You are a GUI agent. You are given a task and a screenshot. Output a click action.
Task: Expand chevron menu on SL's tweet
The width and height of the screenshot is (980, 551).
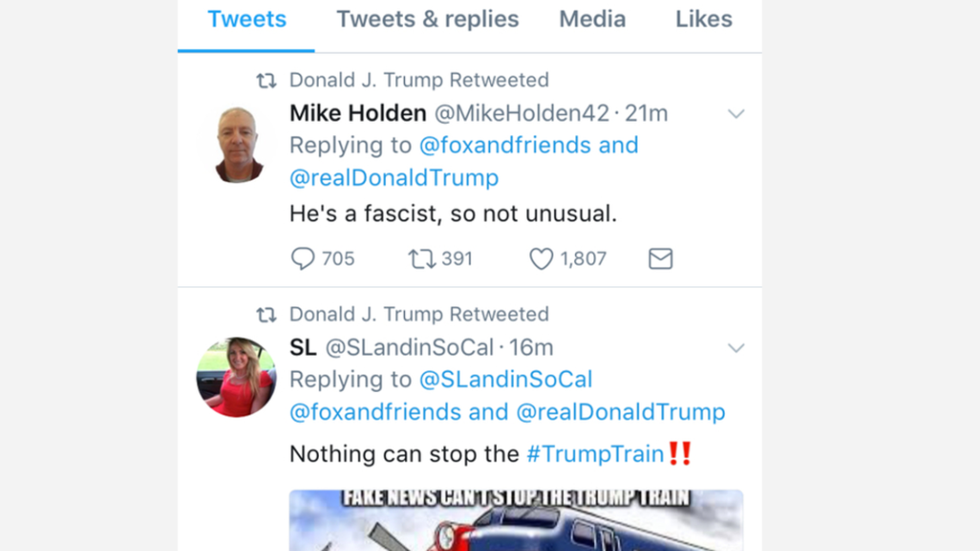click(736, 348)
